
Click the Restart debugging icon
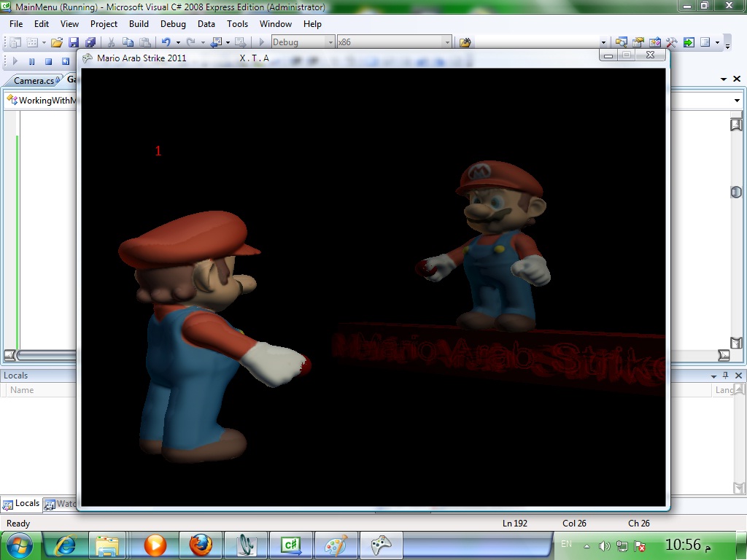pyautogui.click(x=65, y=61)
